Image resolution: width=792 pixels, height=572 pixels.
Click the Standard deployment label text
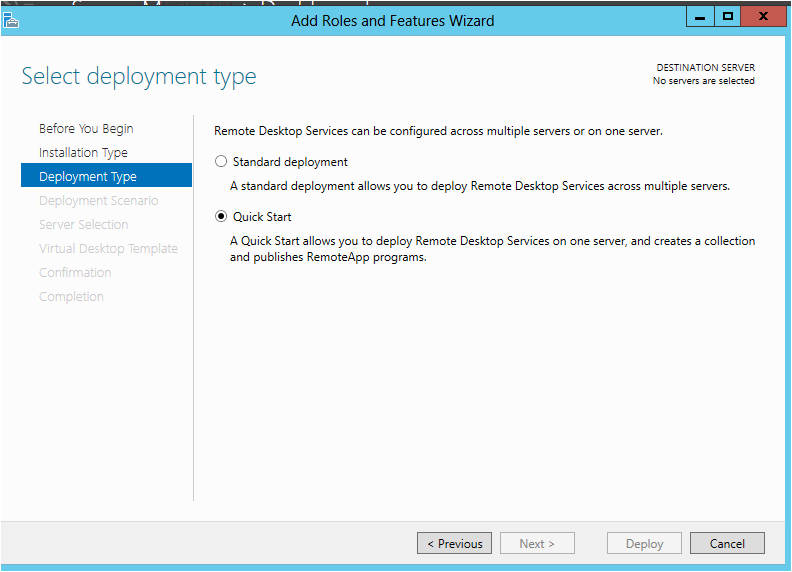point(290,162)
